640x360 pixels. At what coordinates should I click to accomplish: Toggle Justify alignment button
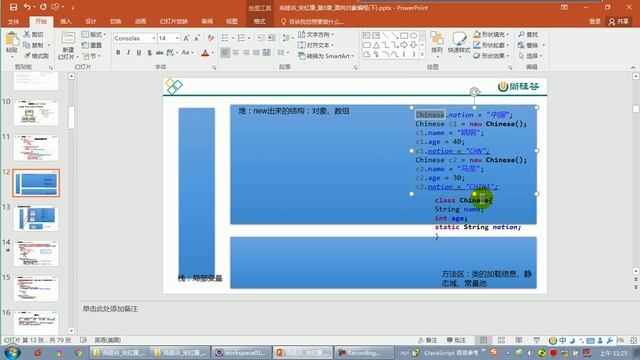click(256, 53)
